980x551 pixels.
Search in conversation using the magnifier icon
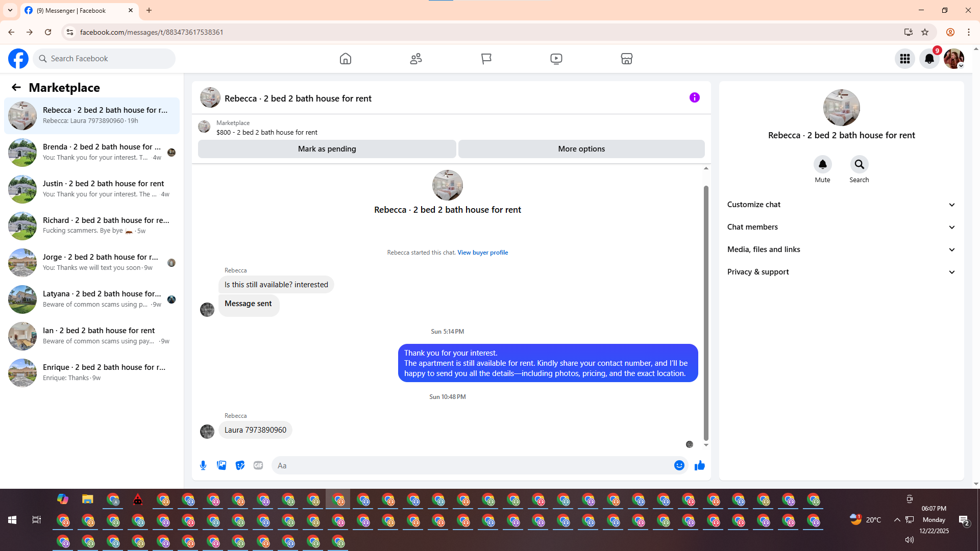click(859, 164)
